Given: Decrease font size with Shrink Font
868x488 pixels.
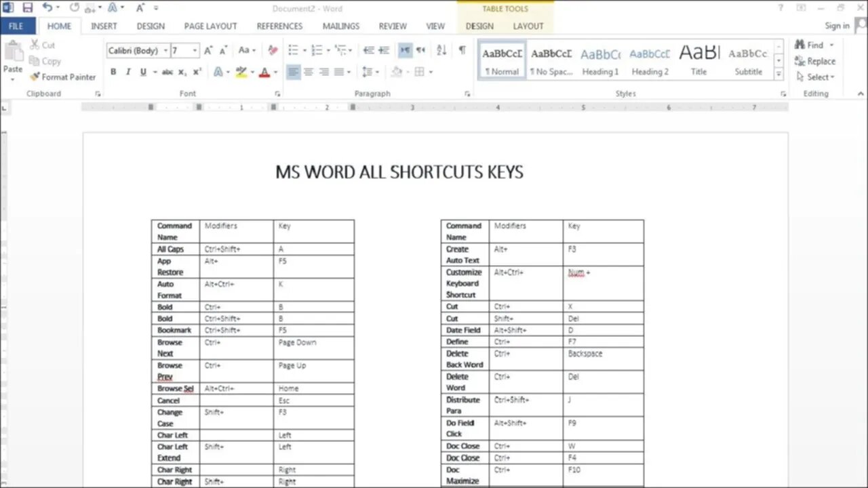Looking at the screenshot, I should 223,51.
